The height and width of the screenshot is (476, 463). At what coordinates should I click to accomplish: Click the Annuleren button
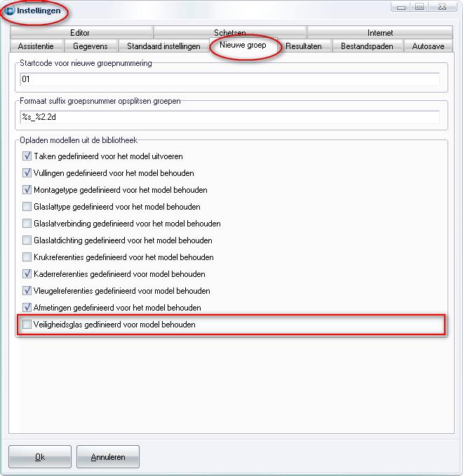tap(108, 456)
